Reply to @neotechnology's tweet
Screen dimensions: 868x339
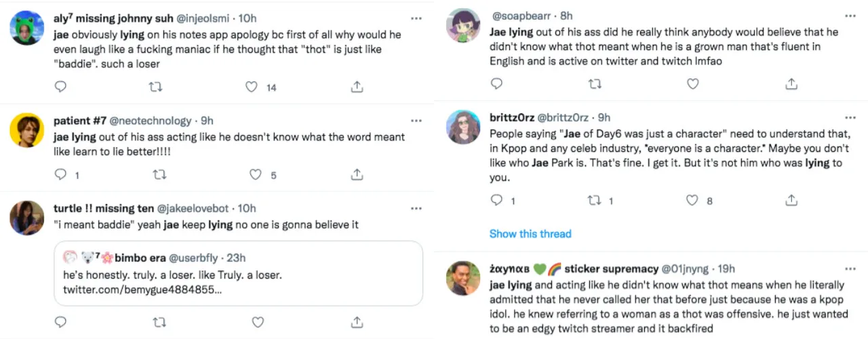pos(60,175)
